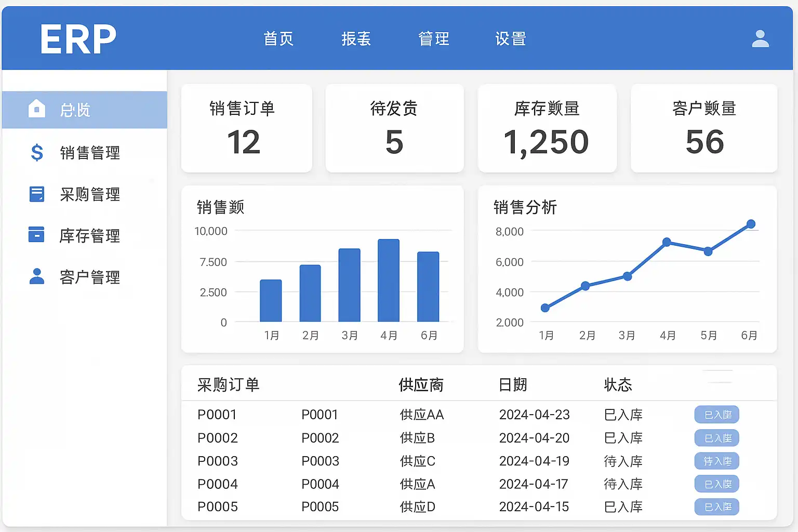This screenshot has width=798, height=532.
Task: Click the status badge for order P0005
Action: click(x=717, y=507)
